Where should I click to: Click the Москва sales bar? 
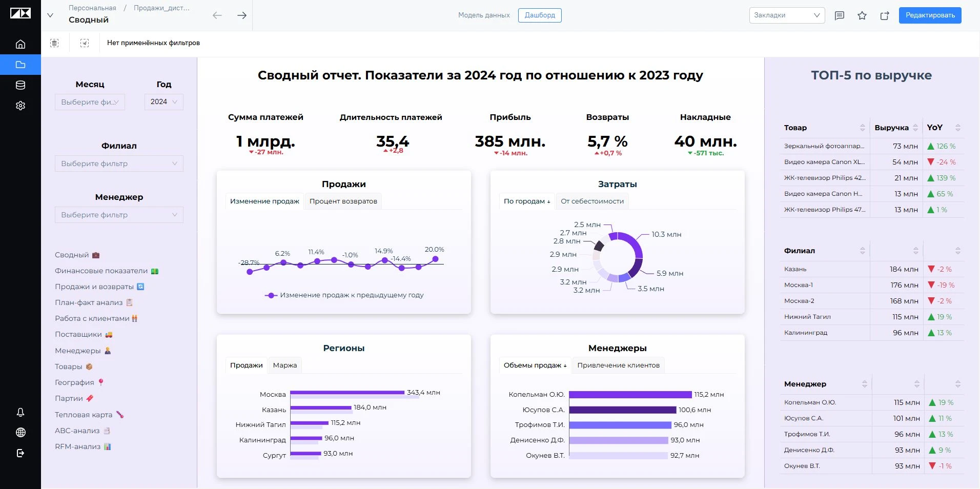(348, 393)
